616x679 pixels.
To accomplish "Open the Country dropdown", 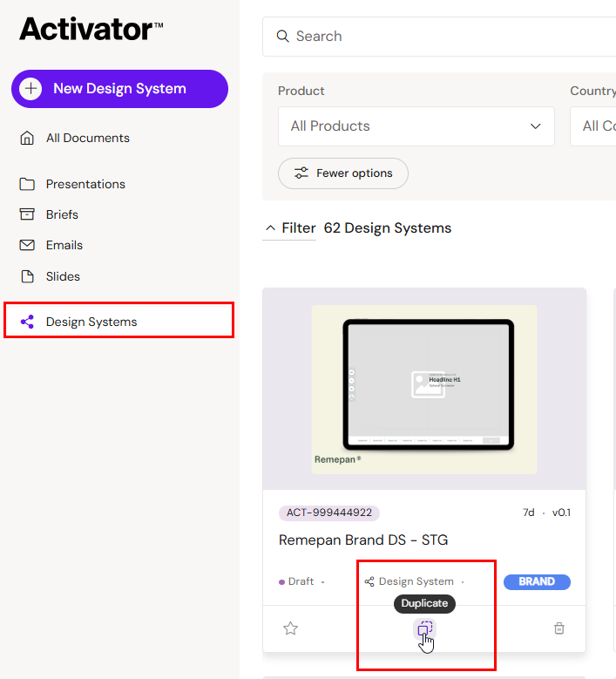I will 596,126.
